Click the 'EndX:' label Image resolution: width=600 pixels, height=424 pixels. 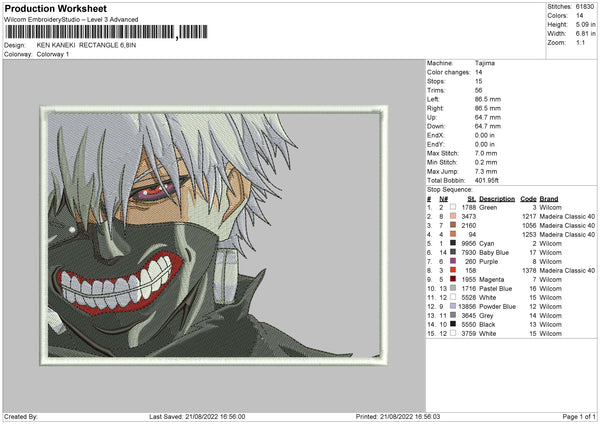tap(435, 135)
